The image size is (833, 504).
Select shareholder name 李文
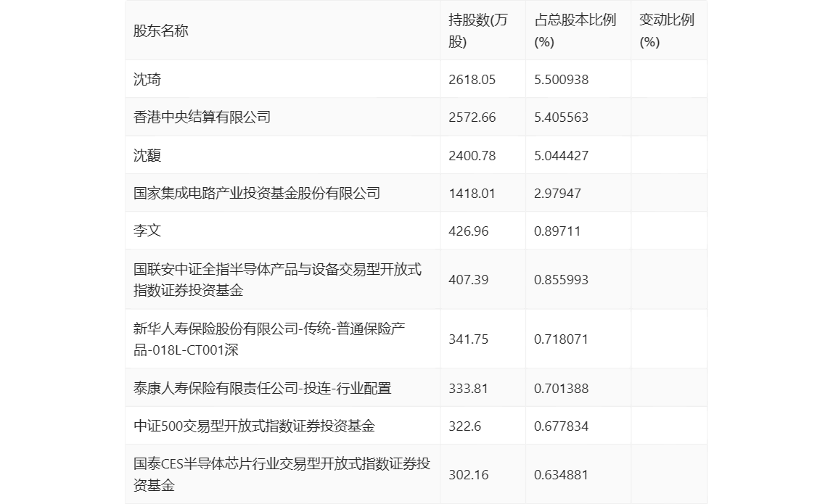tap(147, 231)
